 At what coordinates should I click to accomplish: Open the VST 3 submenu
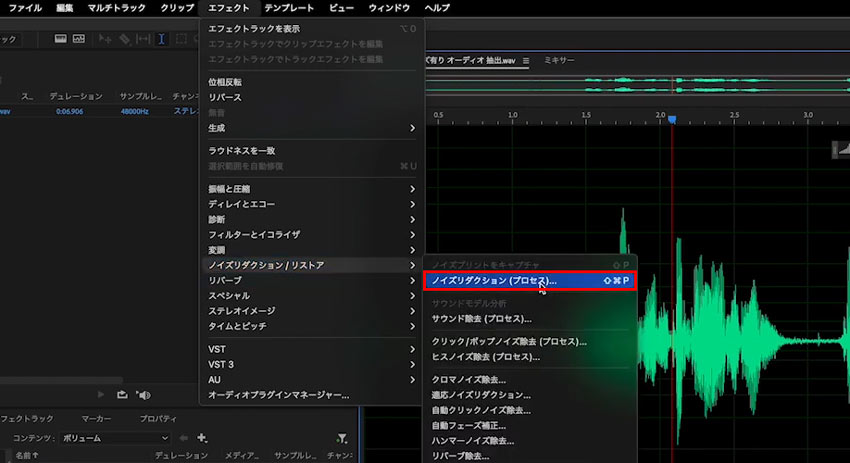click(311, 364)
